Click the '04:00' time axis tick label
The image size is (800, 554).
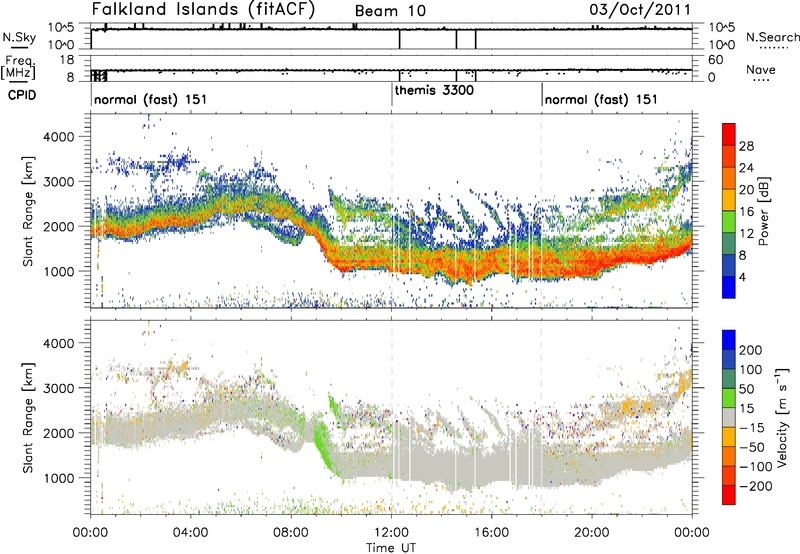click(191, 532)
